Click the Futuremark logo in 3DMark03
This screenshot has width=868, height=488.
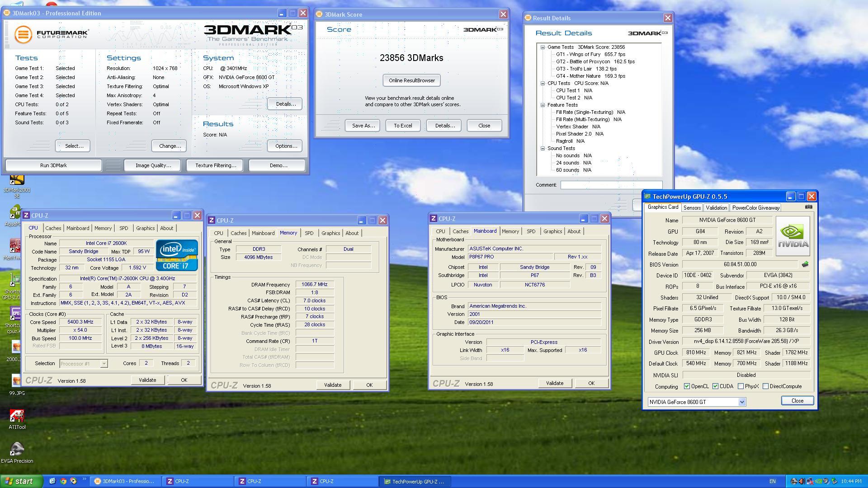pyautogui.click(x=51, y=34)
